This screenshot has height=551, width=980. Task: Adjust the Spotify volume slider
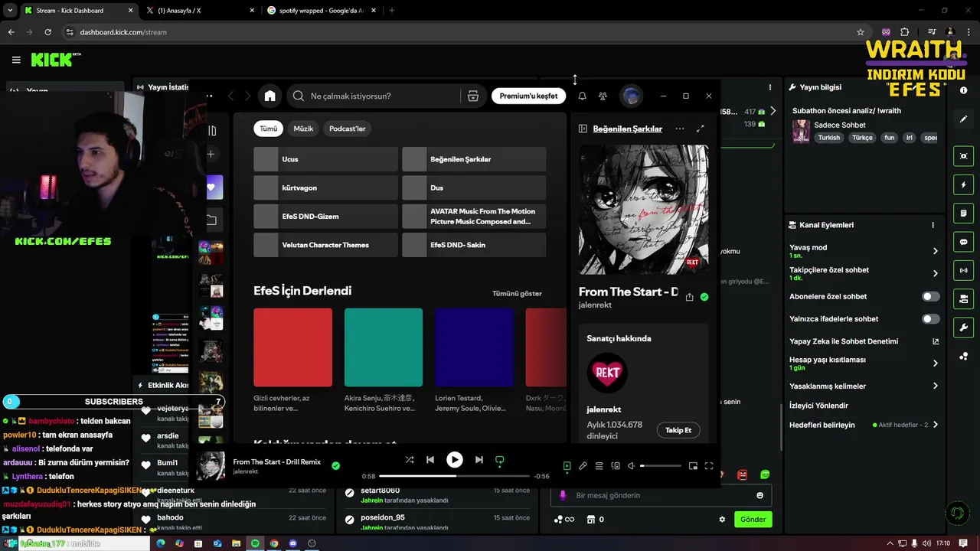[x=661, y=466]
